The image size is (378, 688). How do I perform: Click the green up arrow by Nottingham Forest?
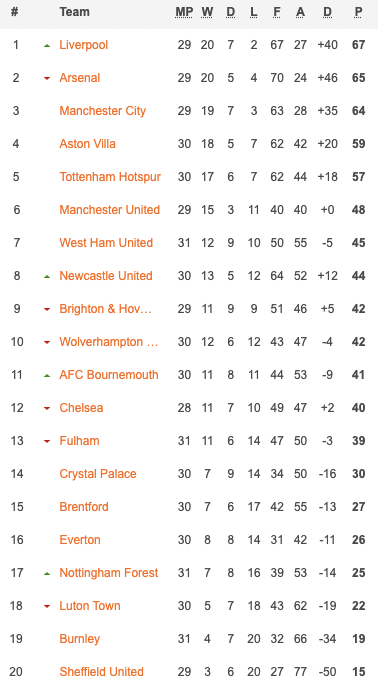click(47, 573)
